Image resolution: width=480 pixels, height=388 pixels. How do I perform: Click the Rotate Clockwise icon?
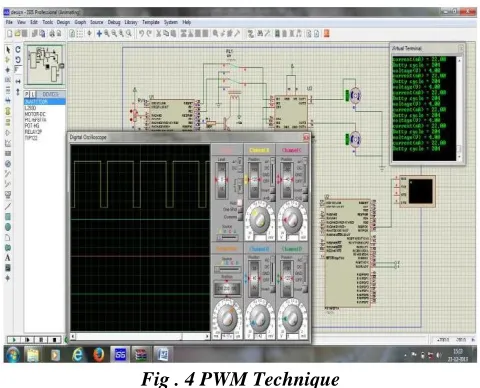click(x=18, y=50)
